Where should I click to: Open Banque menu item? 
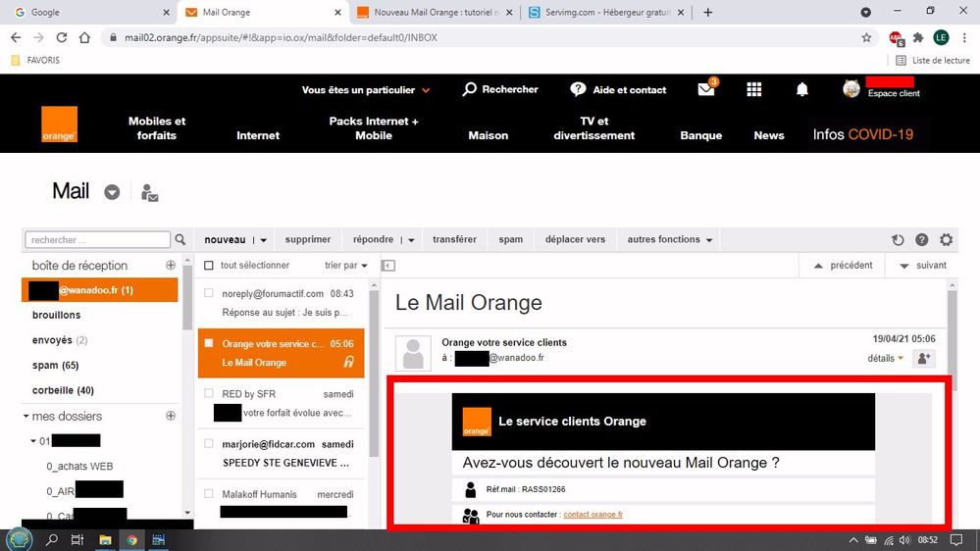click(x=700, y=135)
